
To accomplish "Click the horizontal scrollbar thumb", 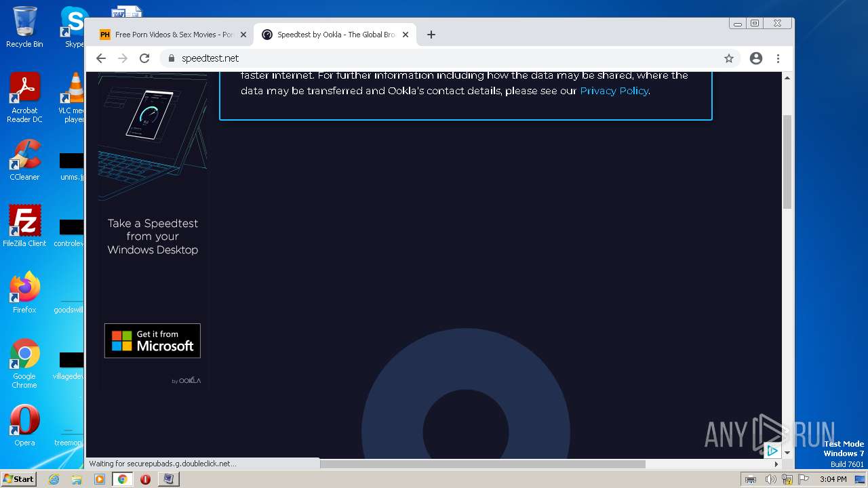I will [x=482, y=464].
